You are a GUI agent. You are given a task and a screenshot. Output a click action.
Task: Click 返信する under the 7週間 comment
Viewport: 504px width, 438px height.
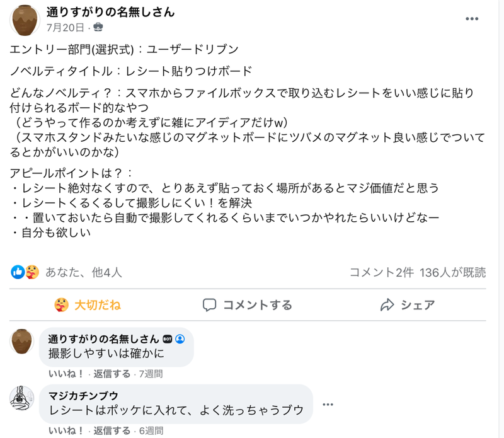coord(112,374)
